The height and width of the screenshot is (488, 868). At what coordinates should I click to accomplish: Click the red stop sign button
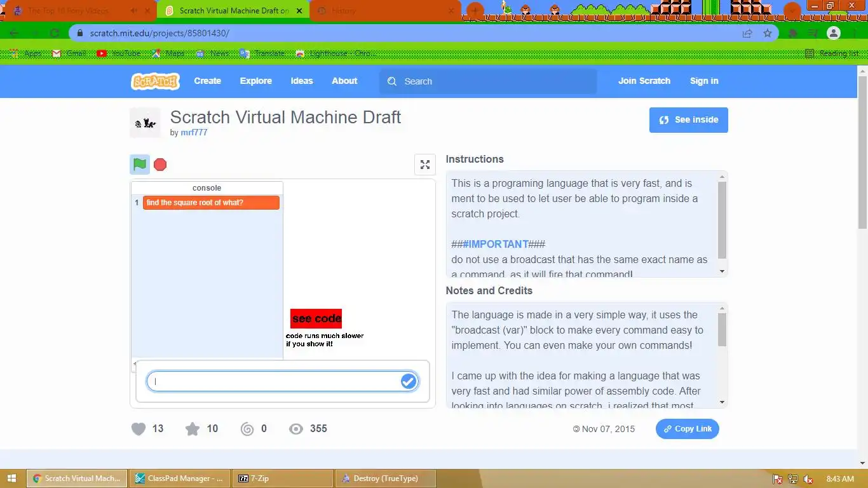tap(160, 165)
